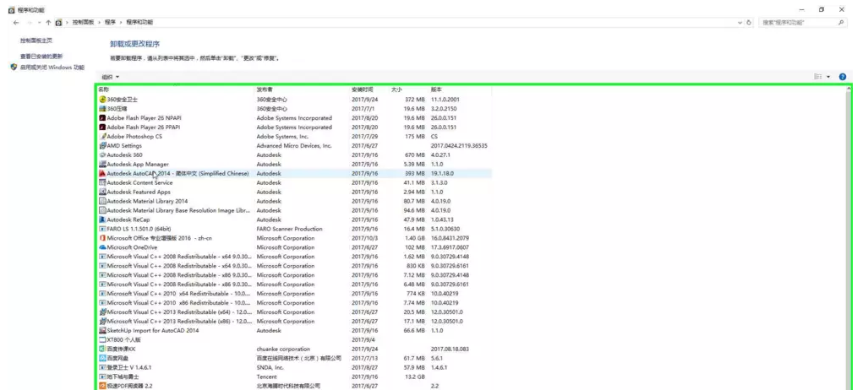868x390 pixels.
Task: Open 启用或关闭 Windows 功能 link
Action: pyautogui.click(x=52, y=68)
